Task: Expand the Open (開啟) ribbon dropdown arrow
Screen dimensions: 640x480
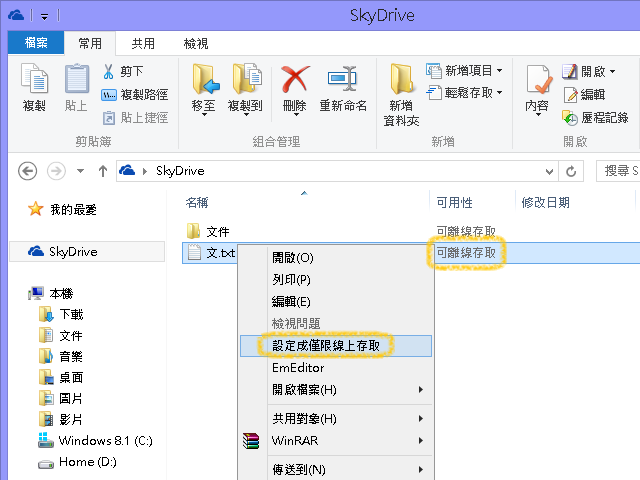Action: click(613, 72)
